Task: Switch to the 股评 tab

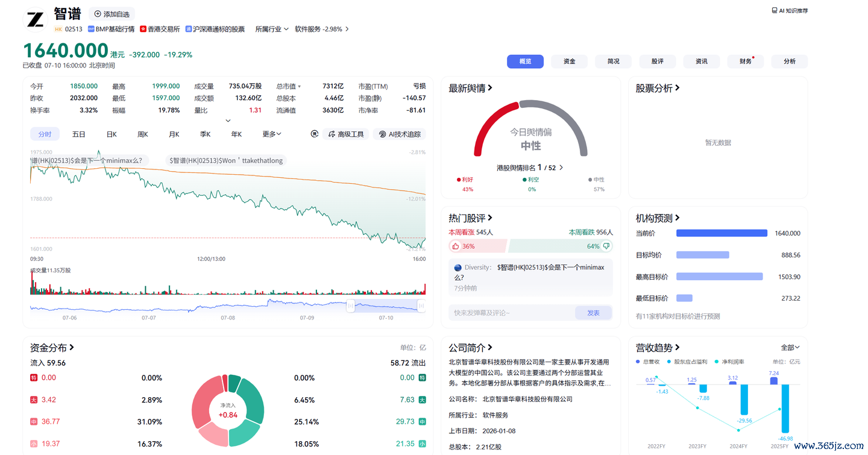Action: [x=657, y=61]
